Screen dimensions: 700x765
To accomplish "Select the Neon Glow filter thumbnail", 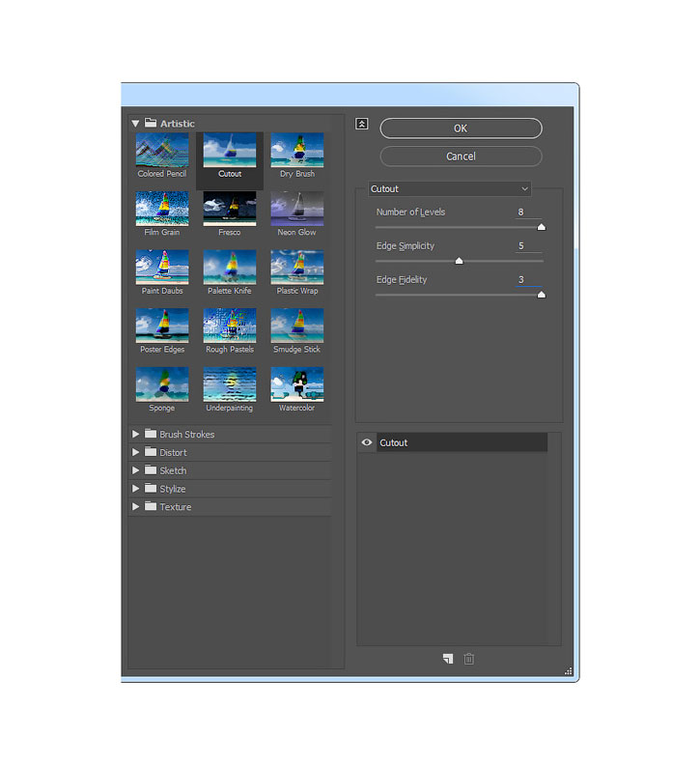I will click(x=297, y=209).
